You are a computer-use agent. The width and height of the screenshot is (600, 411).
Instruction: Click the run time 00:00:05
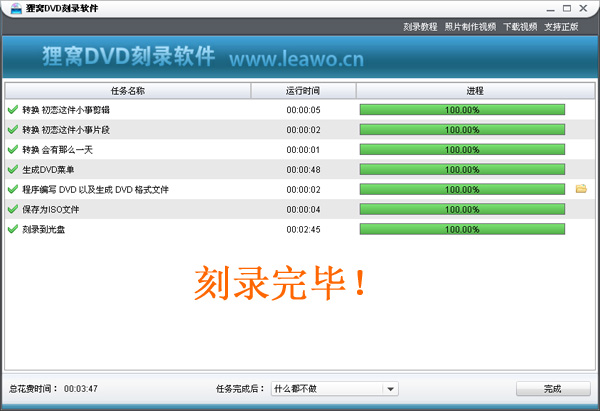tap(303, 110)
